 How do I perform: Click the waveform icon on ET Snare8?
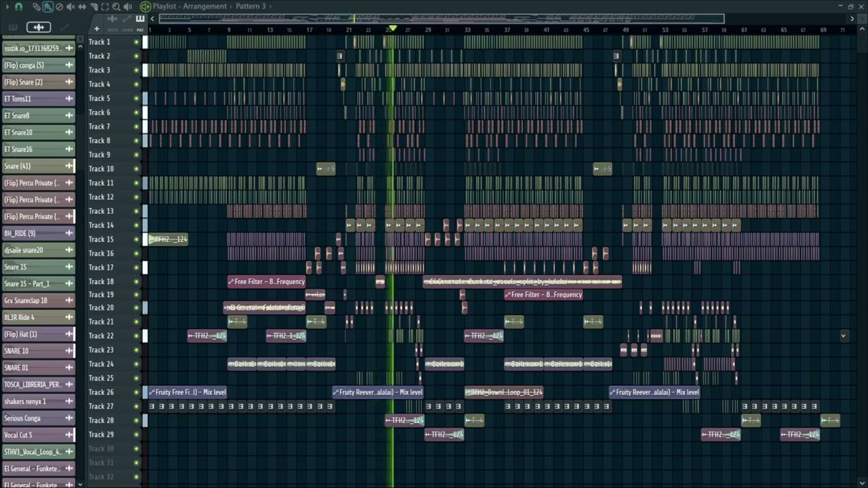click(68, 116)
